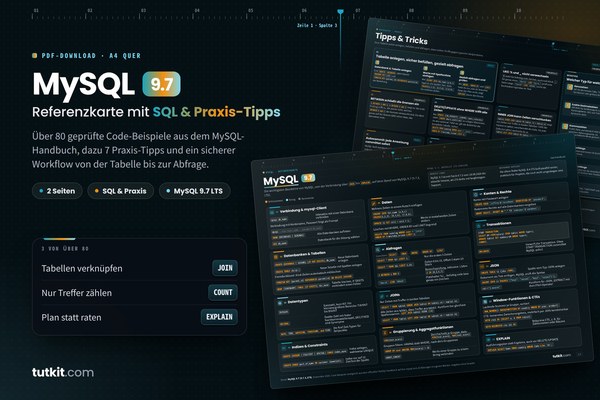This screenshot has width=600, height=400.
Task: Click the 'Transaktionen' section icon
Action: (x=479, y=225)
